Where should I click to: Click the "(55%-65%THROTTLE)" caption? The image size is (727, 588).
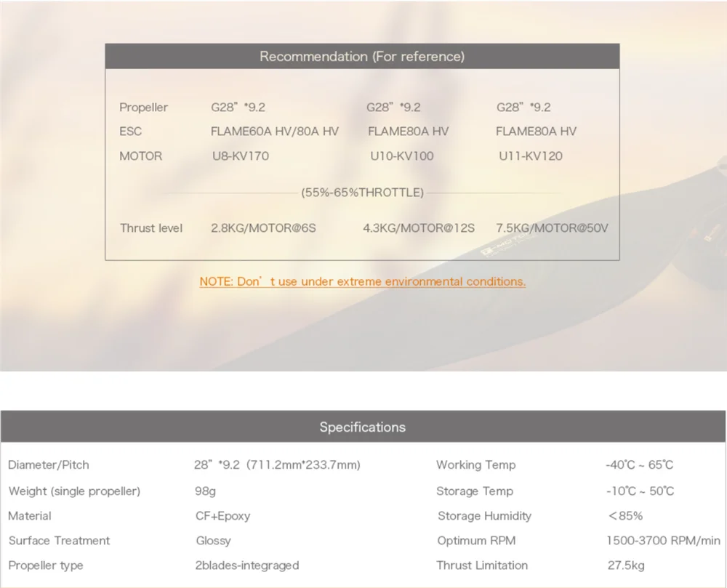[363, 193]
